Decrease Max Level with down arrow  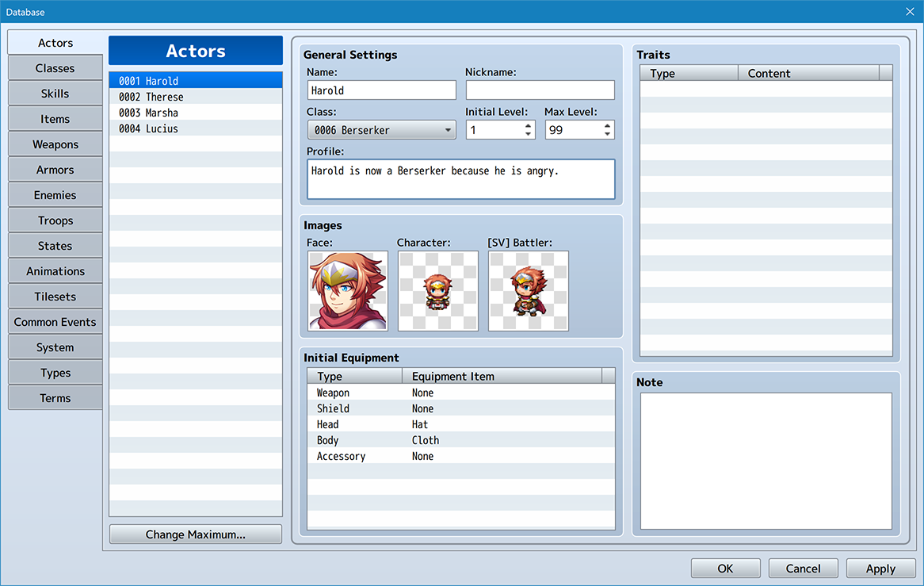coord(607,135)
